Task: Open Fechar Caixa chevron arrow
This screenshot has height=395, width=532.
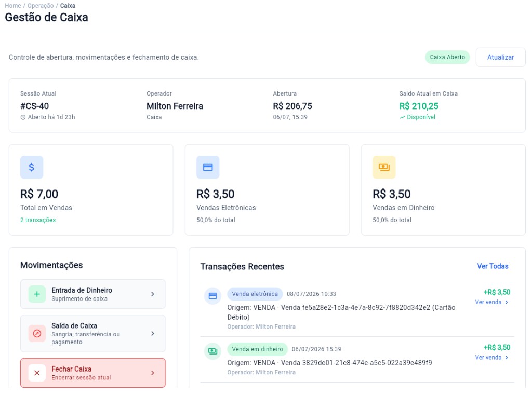Action: point(153,373)
